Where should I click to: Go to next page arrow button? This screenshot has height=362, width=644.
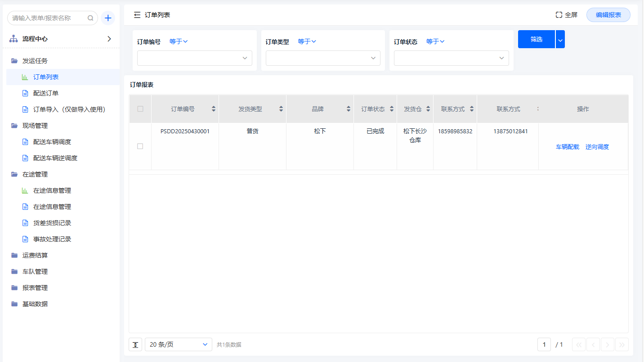click(x=608, y=344)
